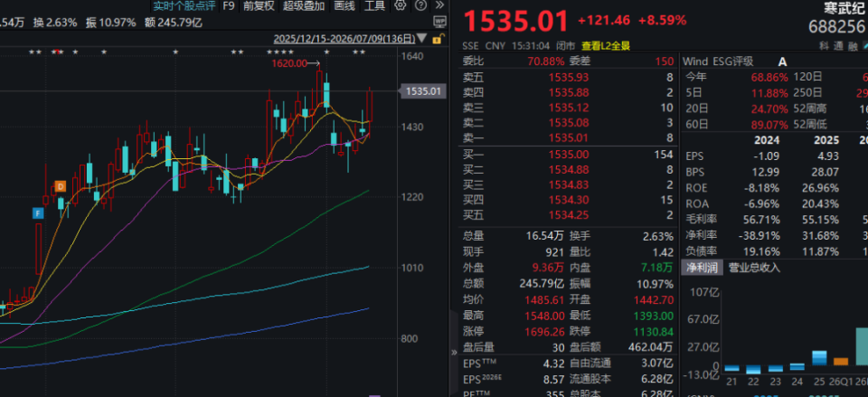Click 均价 value 1485.61
868x397 pixels.
click(x=544, y=300)
